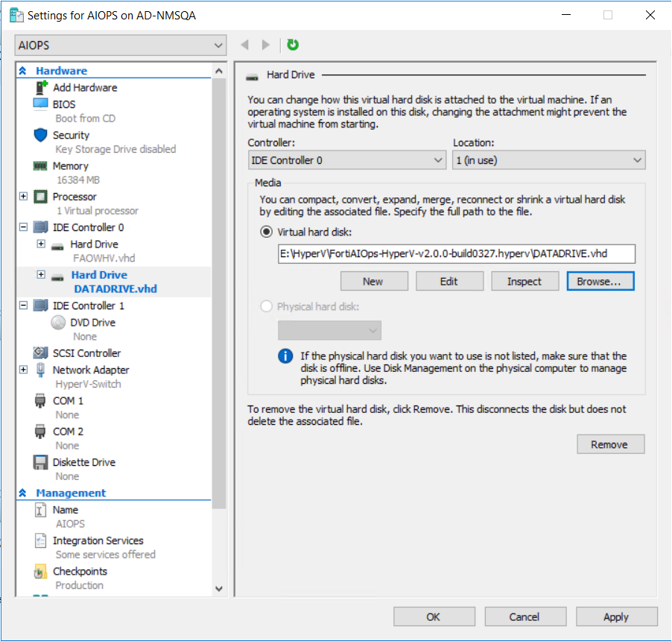The image size is (672, 641).
Task: Click the Cancel button
Action: pyautogui.click(x=525, y=616)
